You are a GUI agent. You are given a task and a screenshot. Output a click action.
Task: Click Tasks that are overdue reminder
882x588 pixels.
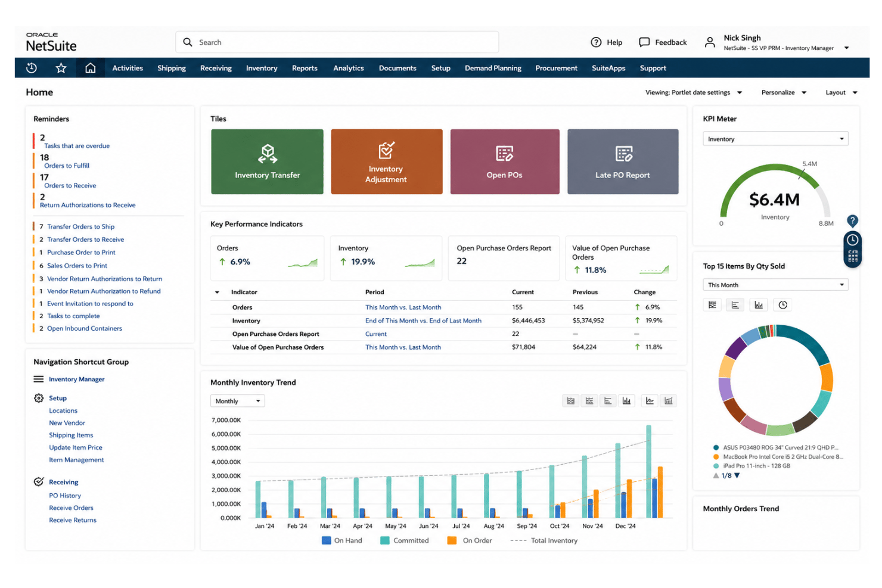tap(77, 146)
